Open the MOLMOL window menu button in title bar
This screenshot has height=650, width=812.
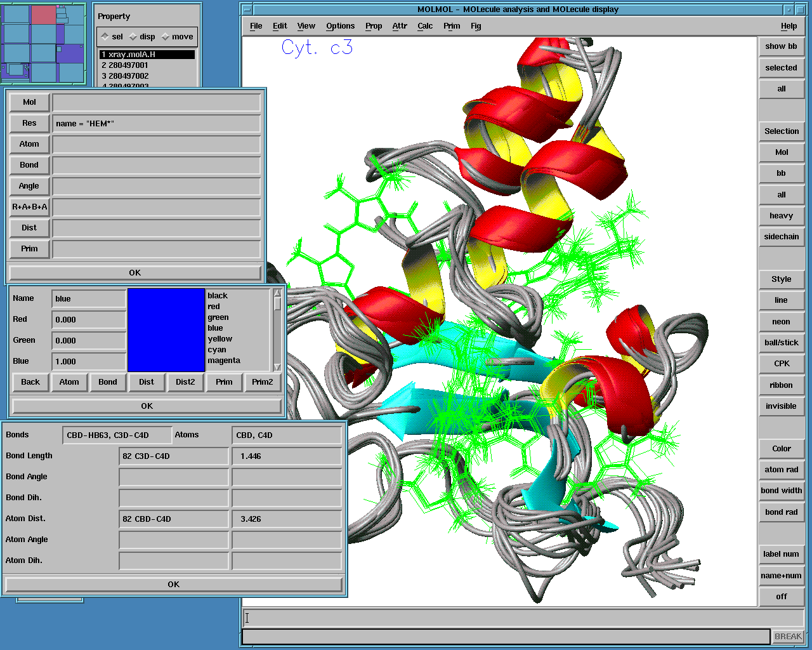(247, 10)
